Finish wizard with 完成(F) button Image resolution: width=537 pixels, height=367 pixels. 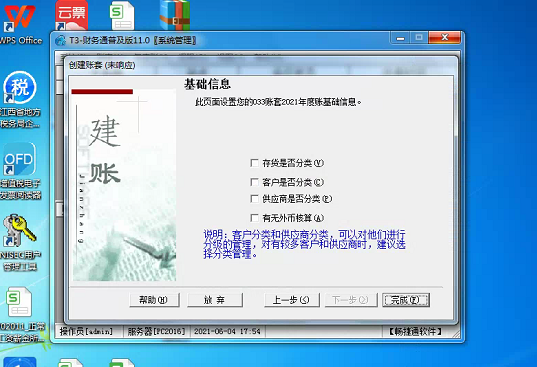tap(406, 300)
